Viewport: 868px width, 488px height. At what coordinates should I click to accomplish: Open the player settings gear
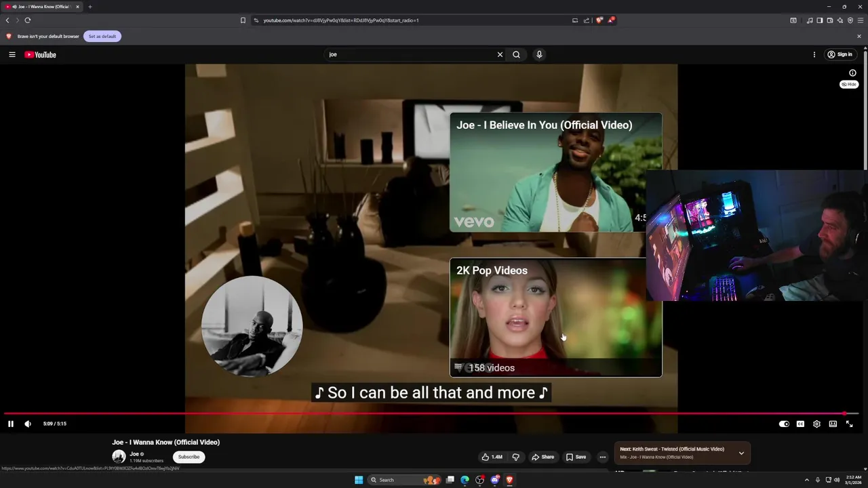coord(816,424)
